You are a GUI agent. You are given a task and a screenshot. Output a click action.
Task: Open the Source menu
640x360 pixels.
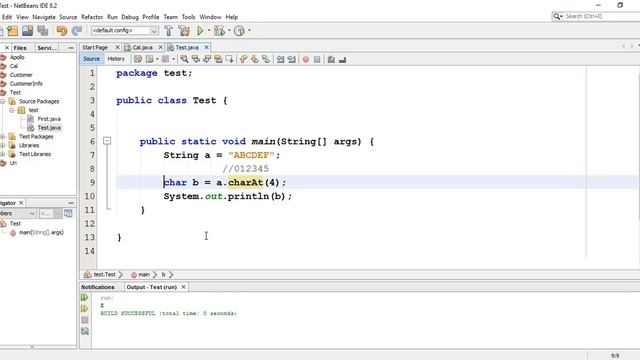click(68, 17)
